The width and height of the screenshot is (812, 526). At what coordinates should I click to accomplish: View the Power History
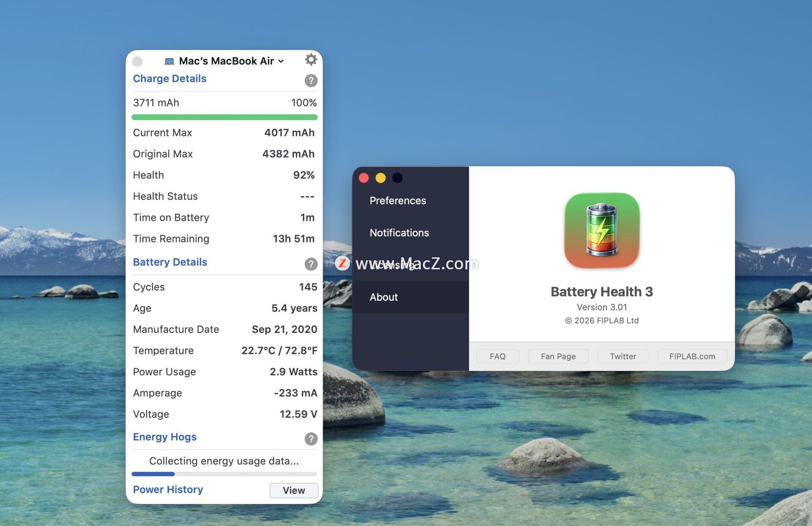294,490
